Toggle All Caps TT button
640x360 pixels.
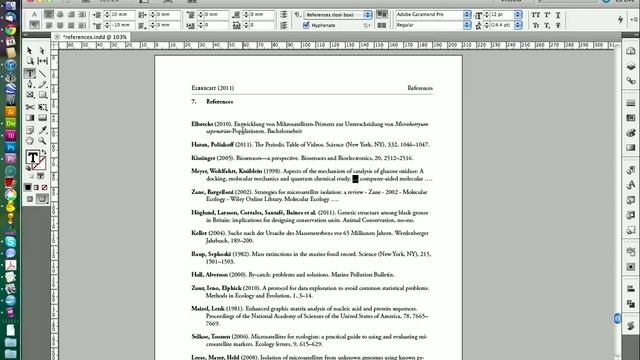click(x=536, y=15)
